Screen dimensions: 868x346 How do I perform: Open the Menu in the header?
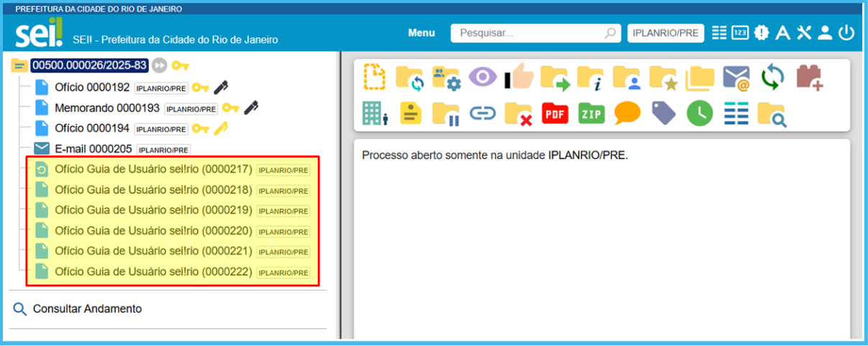pyautogui.click(x=421, y=33)
